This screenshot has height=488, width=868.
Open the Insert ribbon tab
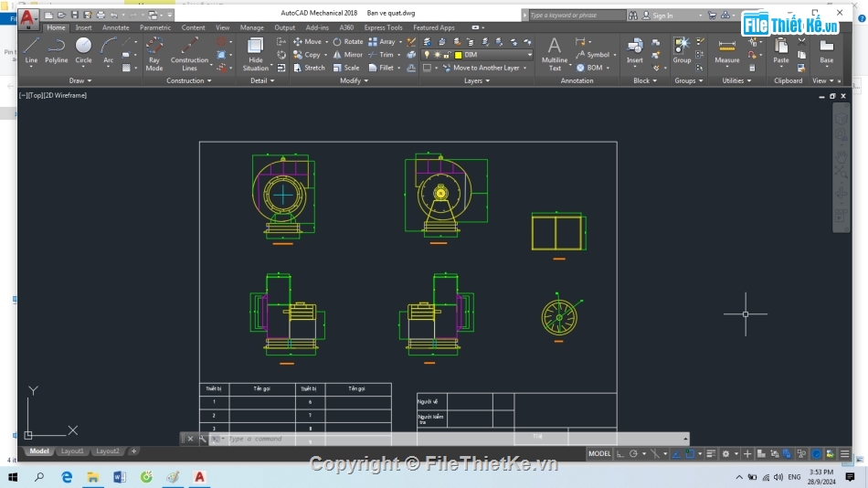click(x=83, y=27)
